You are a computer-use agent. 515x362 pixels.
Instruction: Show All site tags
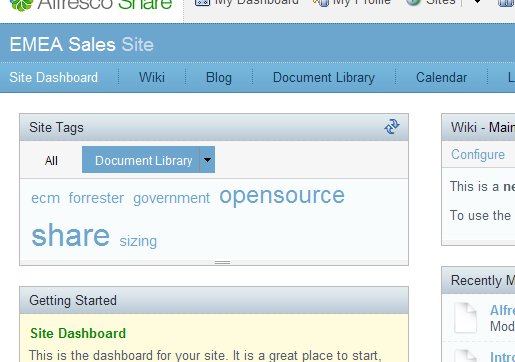point(51,161)
